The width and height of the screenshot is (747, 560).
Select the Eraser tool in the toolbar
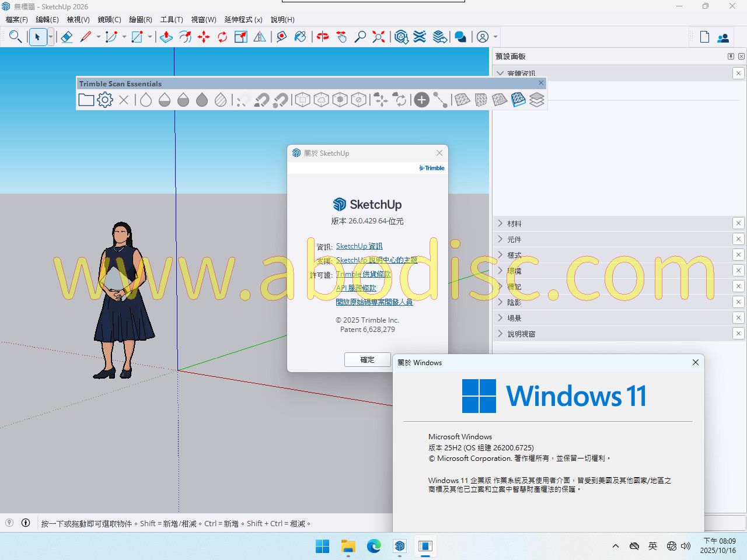(x=67, y=37)
